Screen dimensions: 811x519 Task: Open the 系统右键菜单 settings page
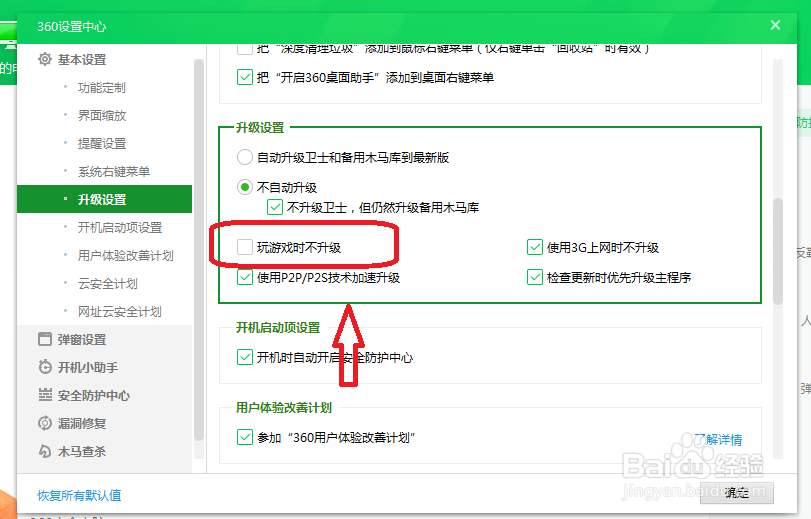point(114,171)
